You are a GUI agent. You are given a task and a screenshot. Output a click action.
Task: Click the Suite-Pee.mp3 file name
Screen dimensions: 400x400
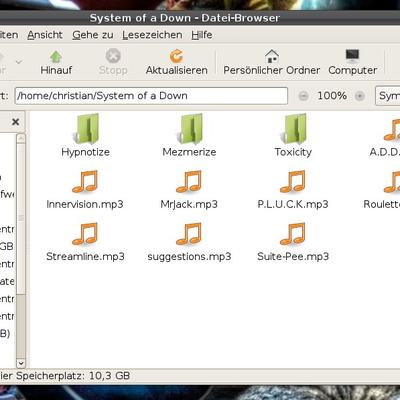pyautogui.click(x=293, y=256)
